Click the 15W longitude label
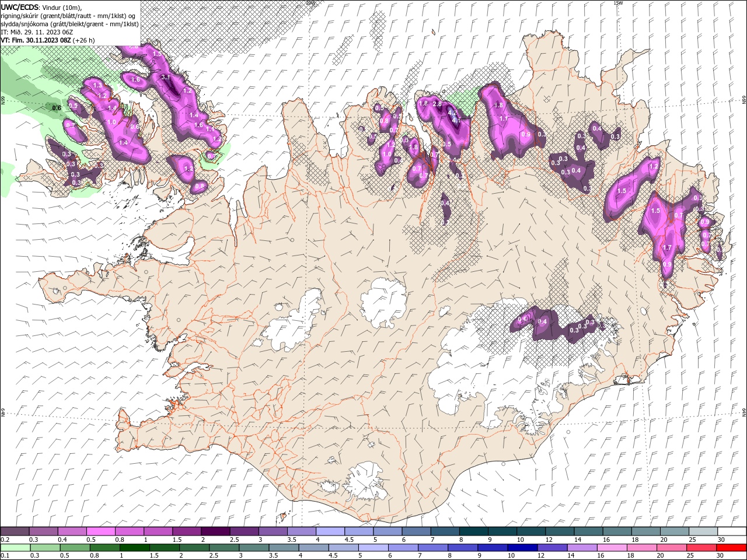 tap(618, 3)
